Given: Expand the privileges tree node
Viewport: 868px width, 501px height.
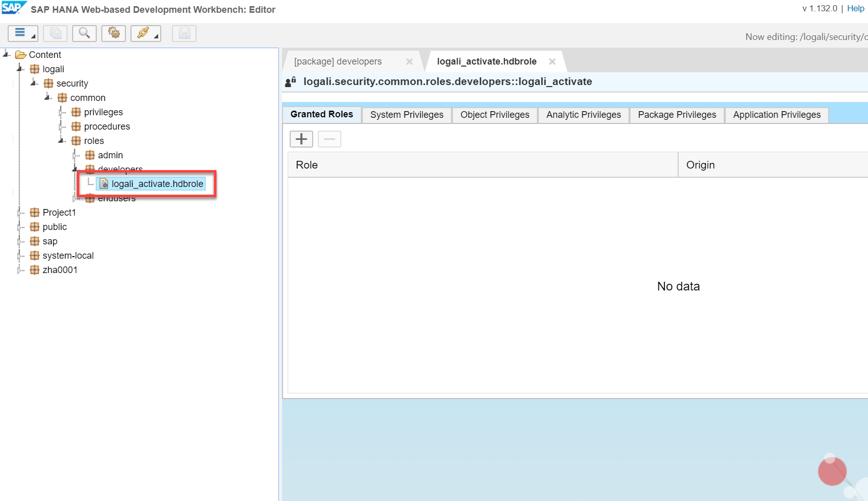Looking at the screenshot, I should click(61, 112).
